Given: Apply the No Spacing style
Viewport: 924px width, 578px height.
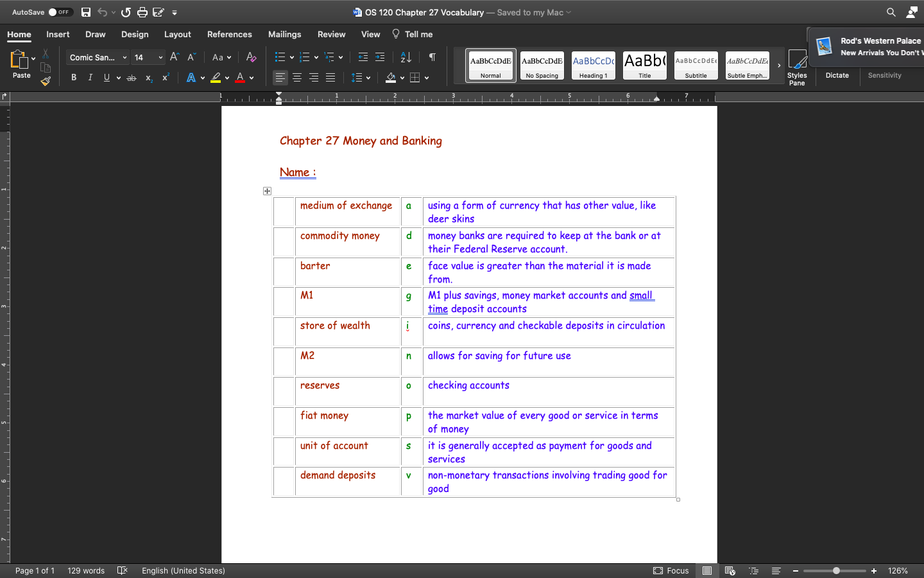Looking at the screenshot, I should click(x=542, y=66).
